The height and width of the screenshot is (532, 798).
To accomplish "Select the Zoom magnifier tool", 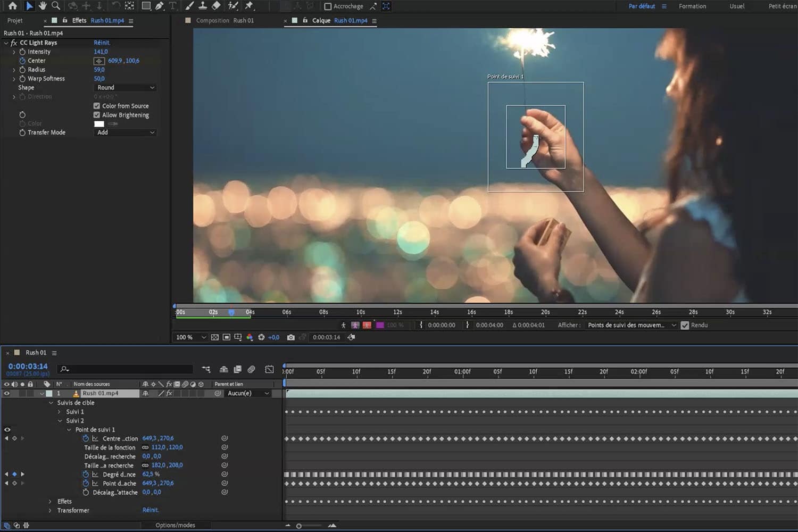I will coord(55,6).
